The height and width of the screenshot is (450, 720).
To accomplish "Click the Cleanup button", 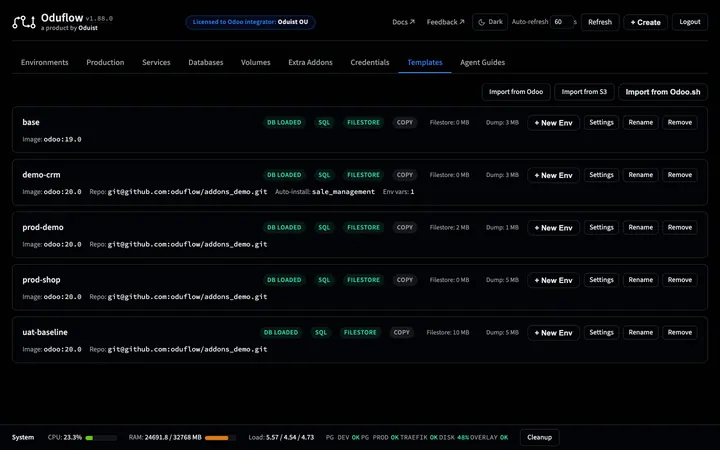I will coord(540,437).
